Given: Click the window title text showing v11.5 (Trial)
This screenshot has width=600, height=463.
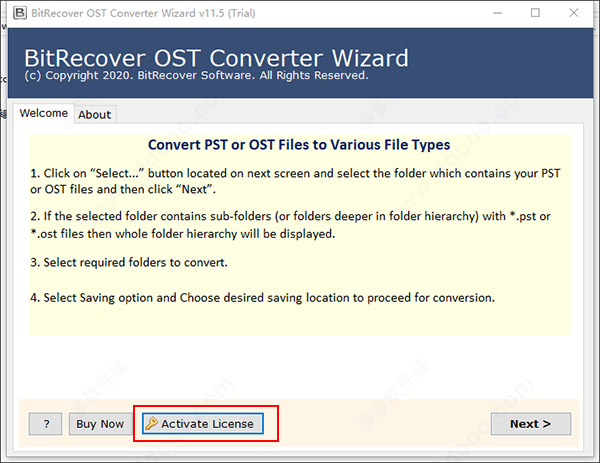Looking at the screenshot, I should click(x=143, y=13).
